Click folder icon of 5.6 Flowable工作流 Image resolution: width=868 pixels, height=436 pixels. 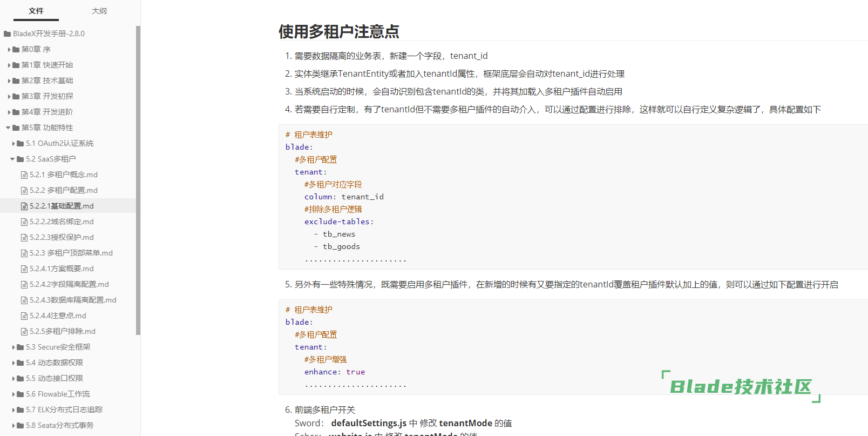tap(20, 394)
